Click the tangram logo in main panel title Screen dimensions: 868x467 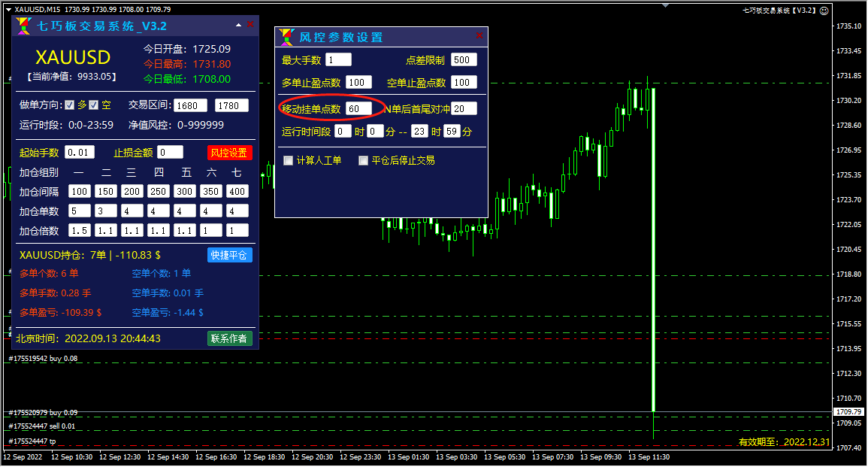tap(23, 26)
